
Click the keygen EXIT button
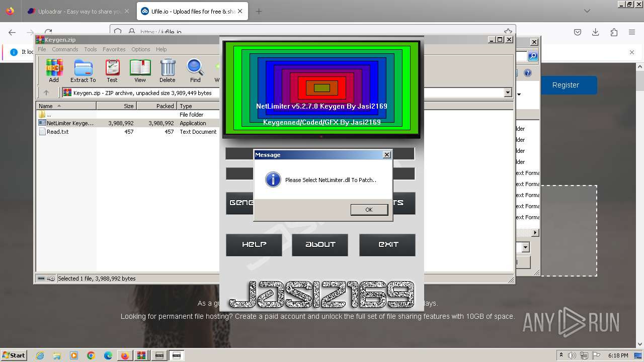coord(387,245)
